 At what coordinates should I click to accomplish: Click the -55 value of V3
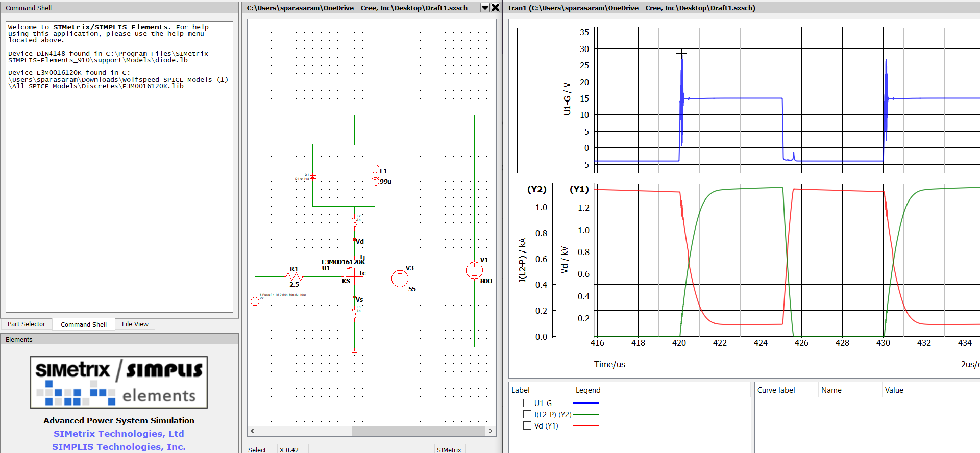pyautogui.click(x=411, y=289)
